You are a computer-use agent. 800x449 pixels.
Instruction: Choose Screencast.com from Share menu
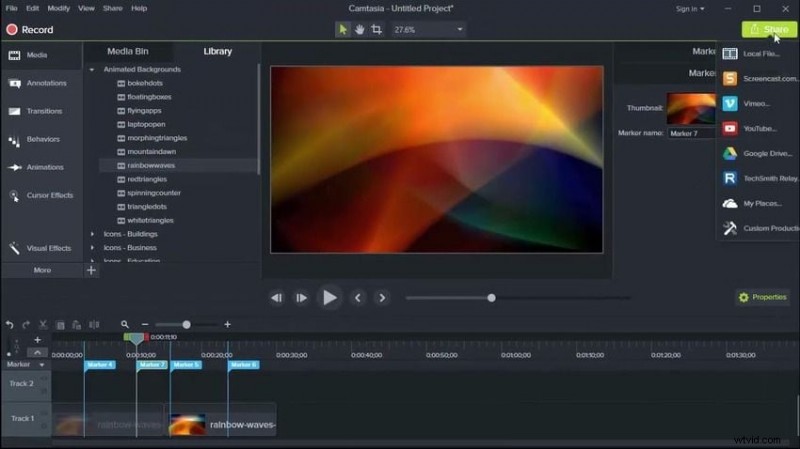[x=759, y=79]
